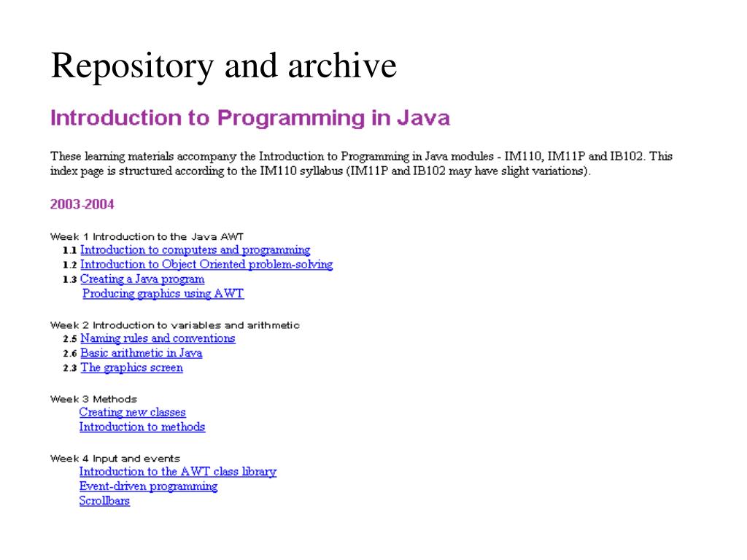
Task: Follow the 'Introduction to methods' link
Action: pos(142,427)
